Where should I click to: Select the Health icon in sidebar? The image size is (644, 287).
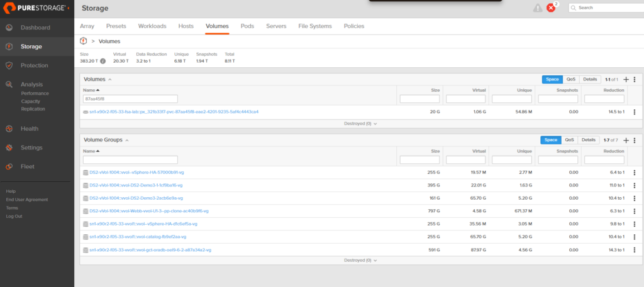pyautogui.click(x=9, y=129)
